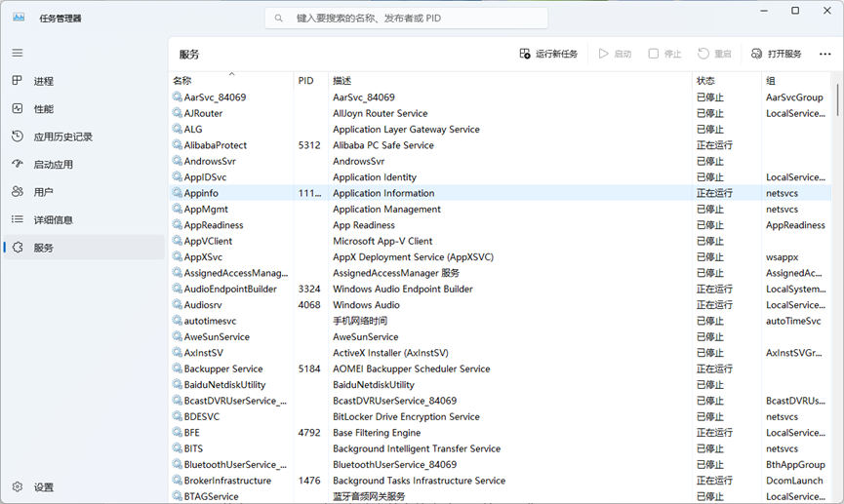Screen dimensions: 844x504
Task: Click the Task Manager app title icon
Action: pos(19,18)
